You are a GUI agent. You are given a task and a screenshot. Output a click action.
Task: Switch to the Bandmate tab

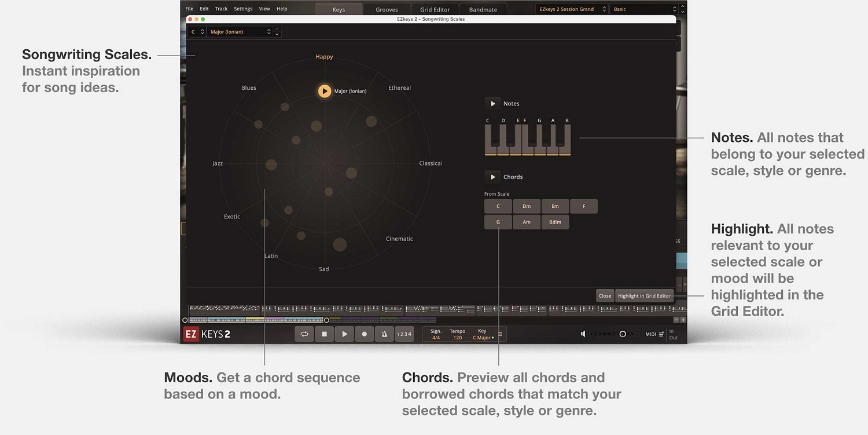(483, 9)
